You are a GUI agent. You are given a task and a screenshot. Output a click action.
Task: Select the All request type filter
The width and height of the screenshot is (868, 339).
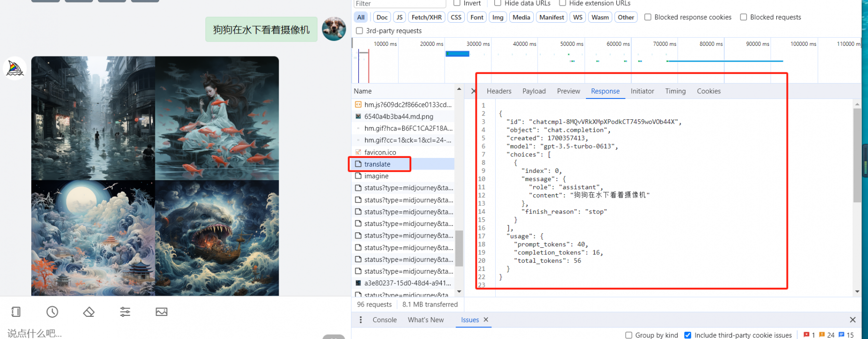[361, 17]
